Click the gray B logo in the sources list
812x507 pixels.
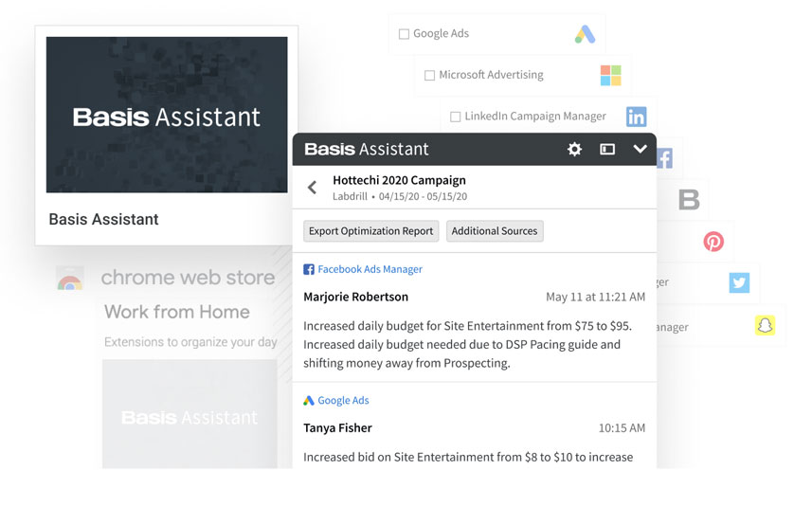click(x=689, y=200)
